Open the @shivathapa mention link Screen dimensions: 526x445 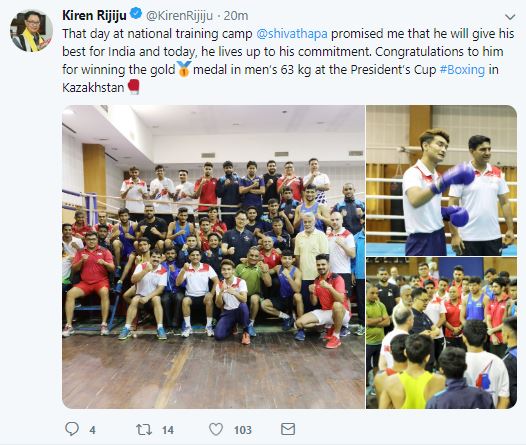(x=292, y=34)
